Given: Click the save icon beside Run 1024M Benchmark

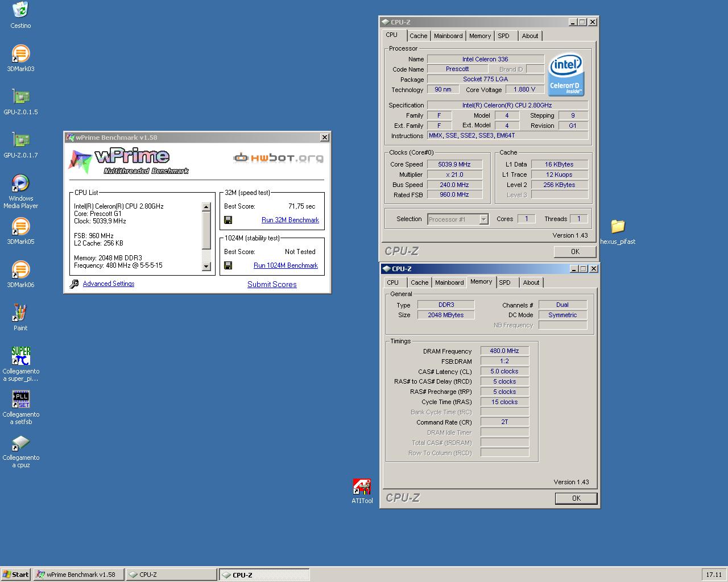Looking at the screenshot, I should point(228,265).
